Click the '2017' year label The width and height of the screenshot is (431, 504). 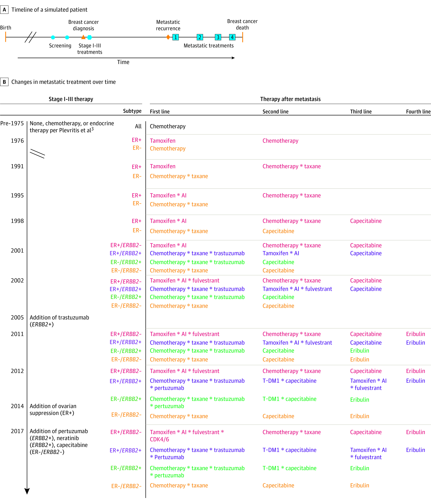tap(17, 431)
